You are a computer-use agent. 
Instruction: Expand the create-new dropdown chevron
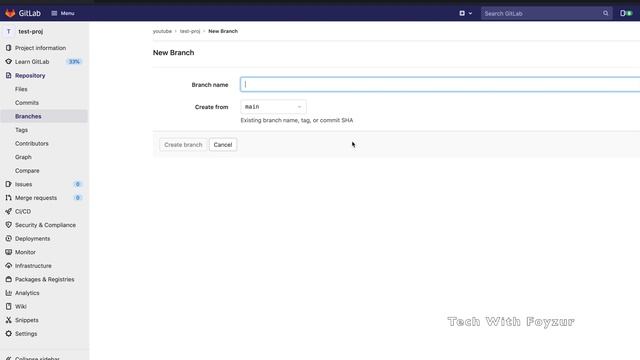470,13
